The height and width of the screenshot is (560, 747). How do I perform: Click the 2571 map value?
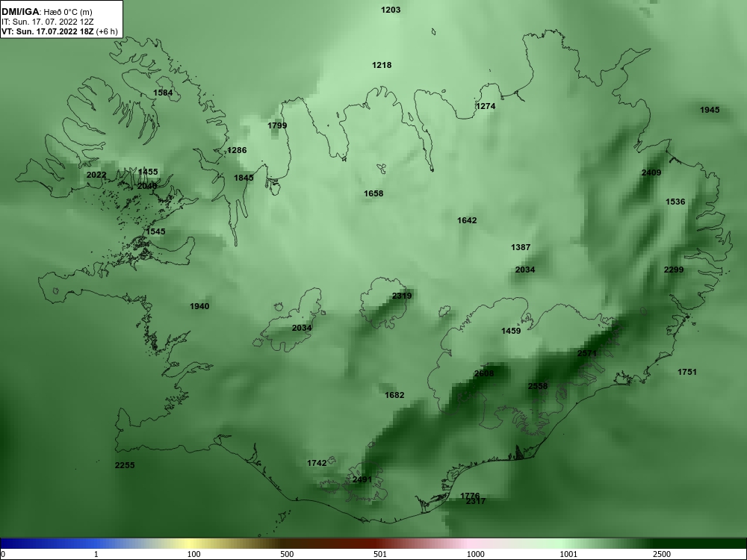(x=586, y=354)
